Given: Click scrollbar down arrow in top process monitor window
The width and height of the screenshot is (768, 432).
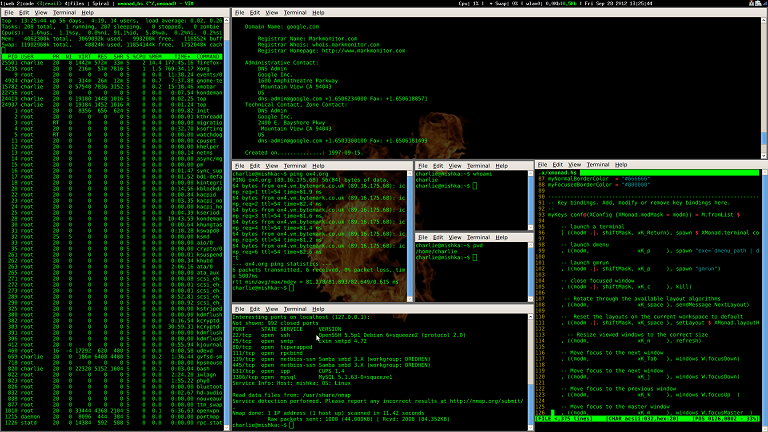Looking at the screenshot, I should point(226,428).
